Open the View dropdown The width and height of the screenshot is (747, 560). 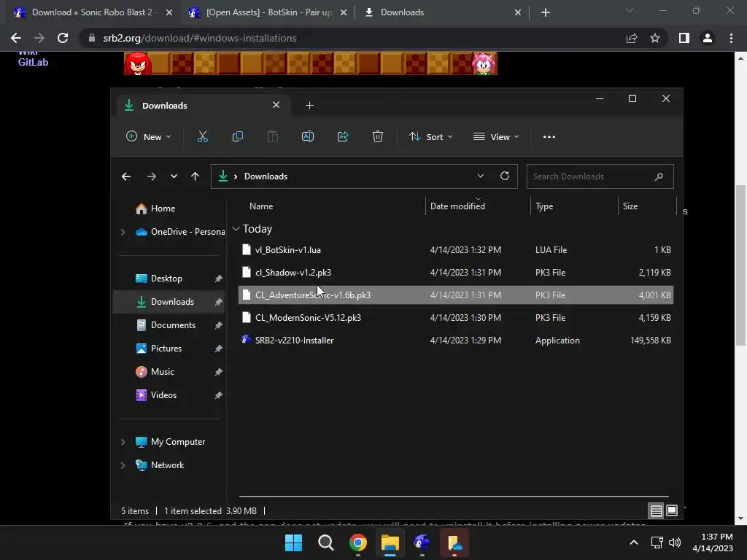tap(496, 136)
